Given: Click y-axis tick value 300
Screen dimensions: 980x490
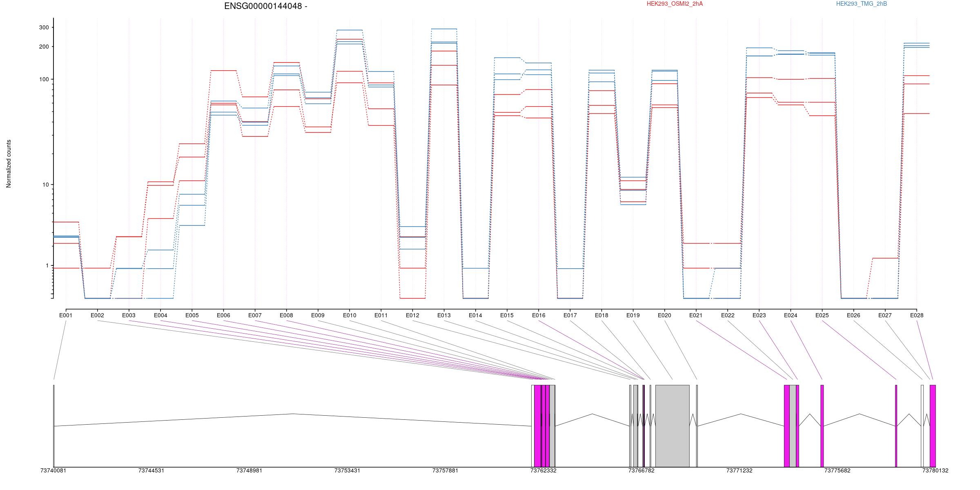Looking at the screenshot, I should point(44,27).
